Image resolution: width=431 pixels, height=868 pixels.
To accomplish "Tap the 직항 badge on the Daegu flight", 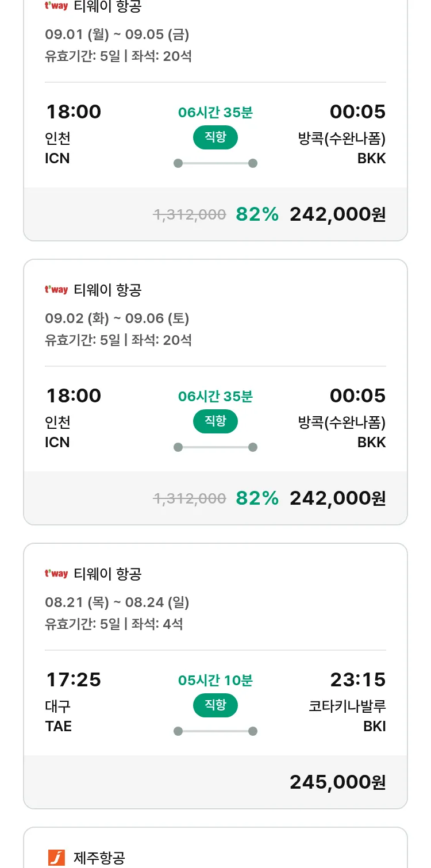I will coord(215,705).
